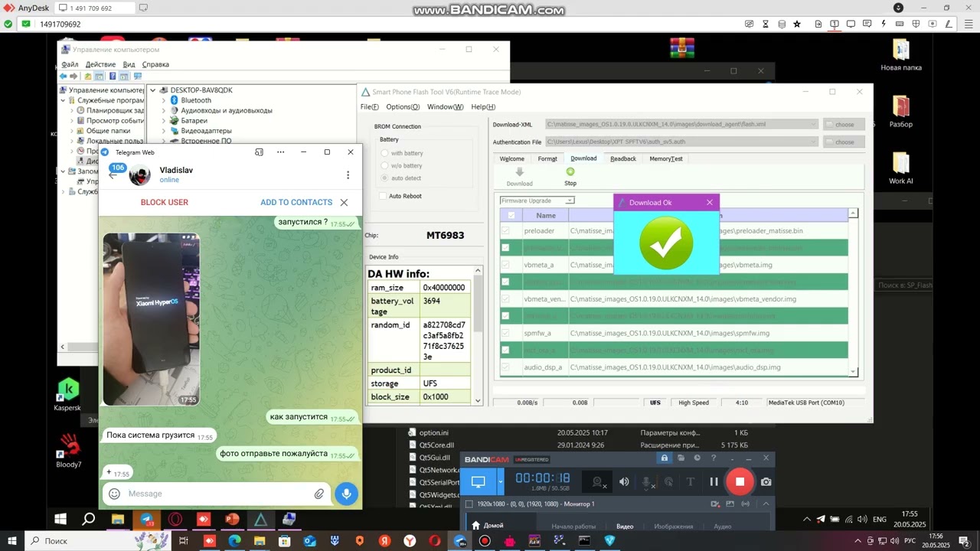Click choose button for Download-XML
This screenshot has width=980, height=551.
[844, 124]
